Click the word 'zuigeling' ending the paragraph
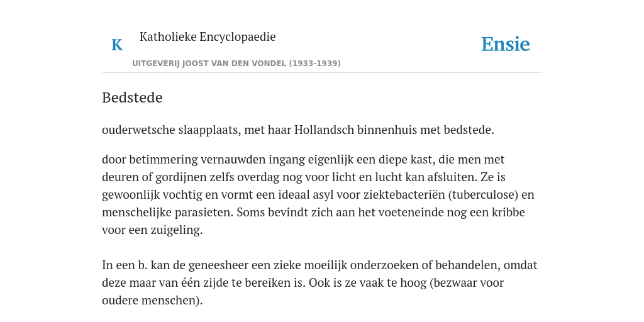Screen dimensions: 644x322 point(177,230)
